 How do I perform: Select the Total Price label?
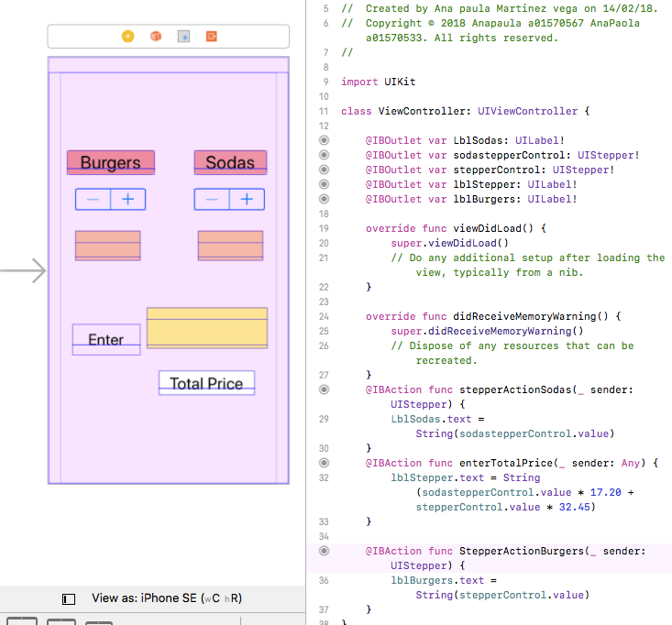206,383
